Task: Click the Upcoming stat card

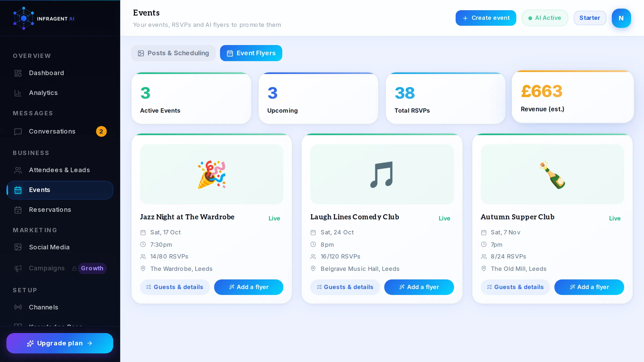Action: 319,98
